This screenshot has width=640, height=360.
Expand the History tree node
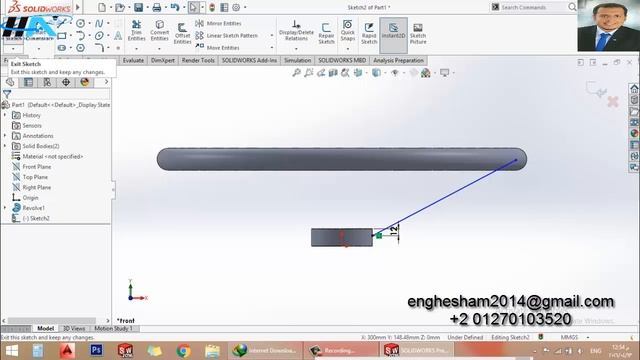click(5, 115)
